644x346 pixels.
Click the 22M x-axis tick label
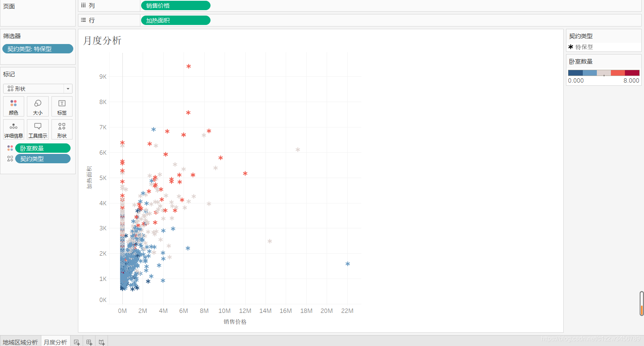click(x=347, y=311)
